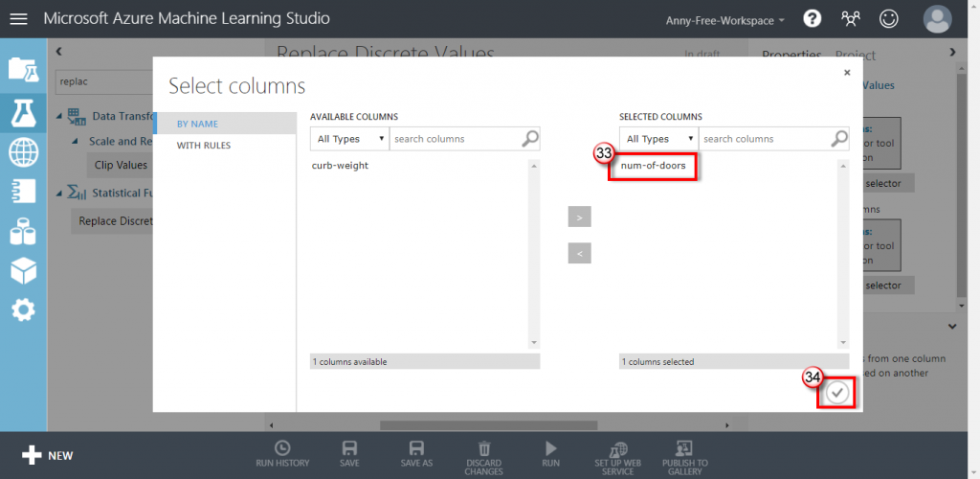The image size is (980, 479).
Task: Open the Experiments flask sidebar icon
Action: pyautogui.click(x=23, y=112)
